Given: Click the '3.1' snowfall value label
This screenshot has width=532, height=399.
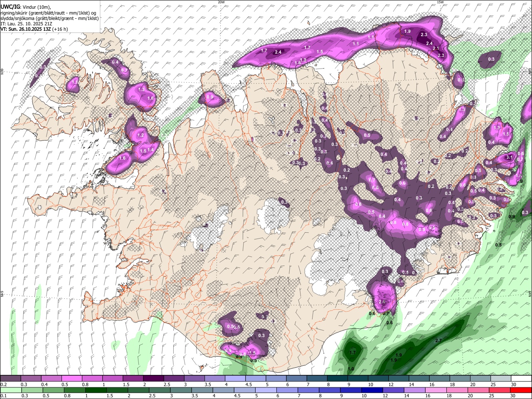Looking at the screenshot, I should [510, 158].
